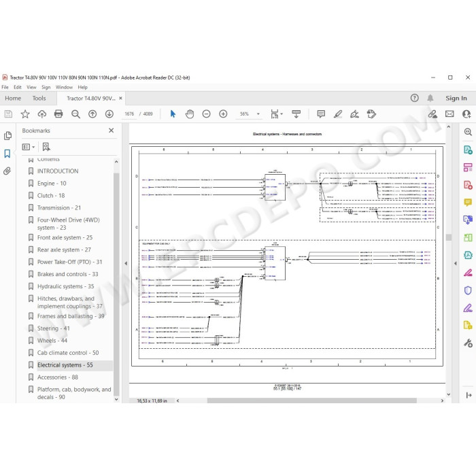Open Four-Wheel Drive (4WD) system bookmark
The height and width of the screenshot is (476, 476).
pos(68,224)
